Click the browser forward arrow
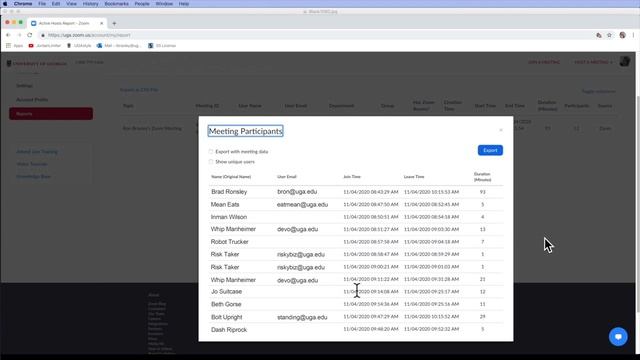 [x=19, y=35]
